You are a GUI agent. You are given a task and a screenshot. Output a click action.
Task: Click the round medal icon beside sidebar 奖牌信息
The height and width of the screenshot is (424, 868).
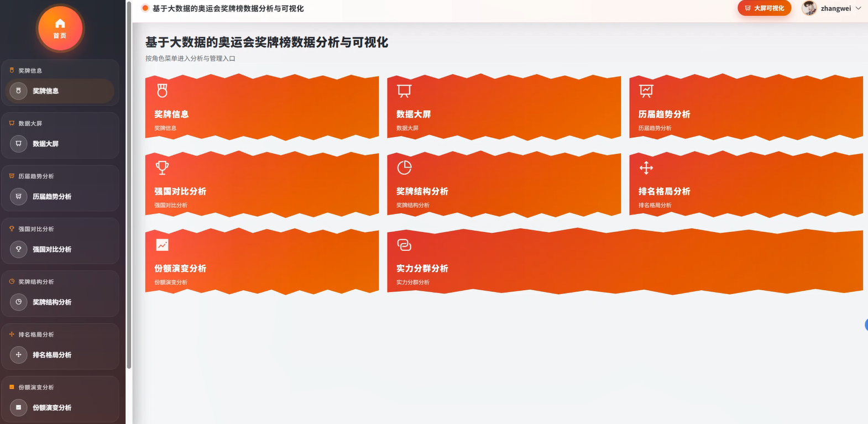click(x=18, y=91)
